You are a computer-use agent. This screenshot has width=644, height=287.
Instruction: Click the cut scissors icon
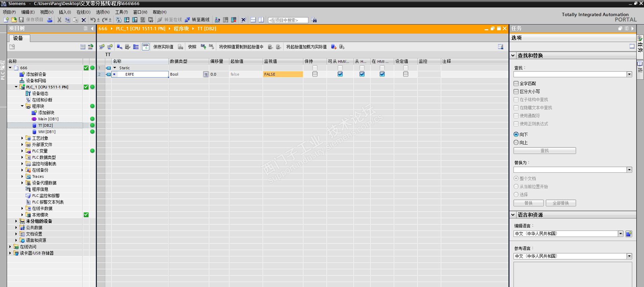coord(60,20)
